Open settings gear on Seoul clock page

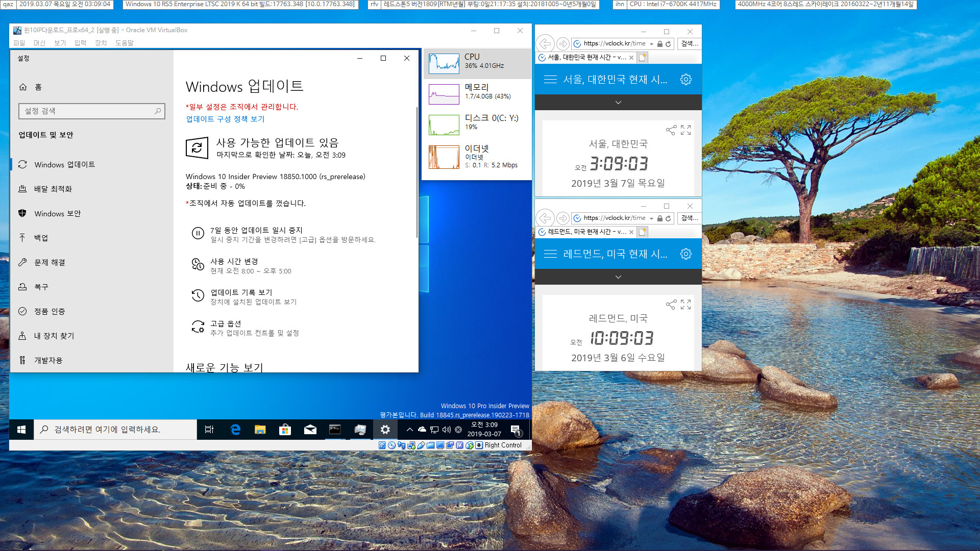(x=686, y=79)
